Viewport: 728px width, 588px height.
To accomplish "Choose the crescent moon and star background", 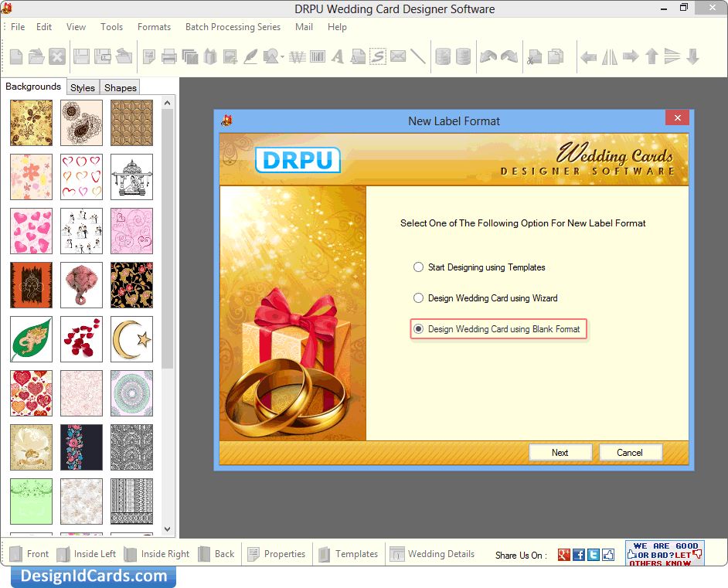I will (132, 338).
